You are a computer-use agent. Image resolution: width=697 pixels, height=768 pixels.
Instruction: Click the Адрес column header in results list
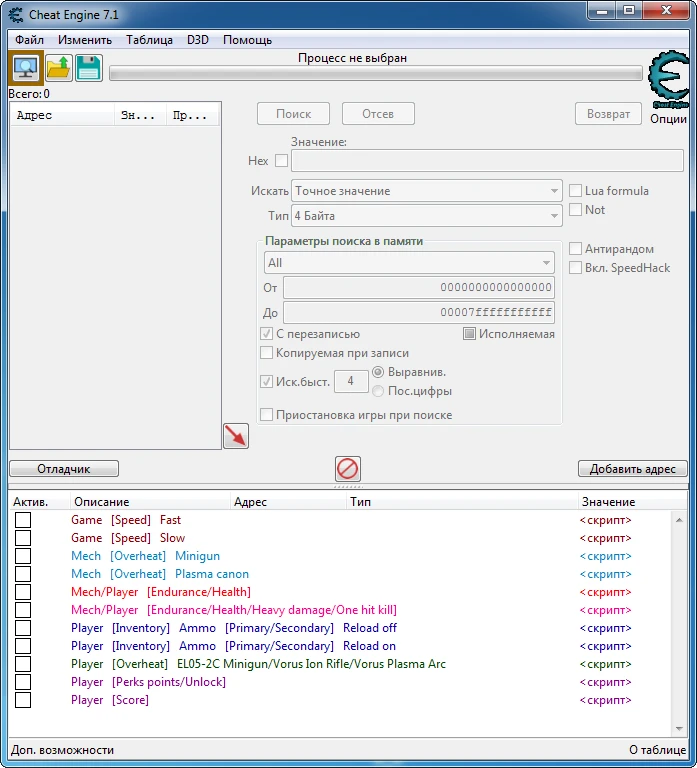[62, 116]
